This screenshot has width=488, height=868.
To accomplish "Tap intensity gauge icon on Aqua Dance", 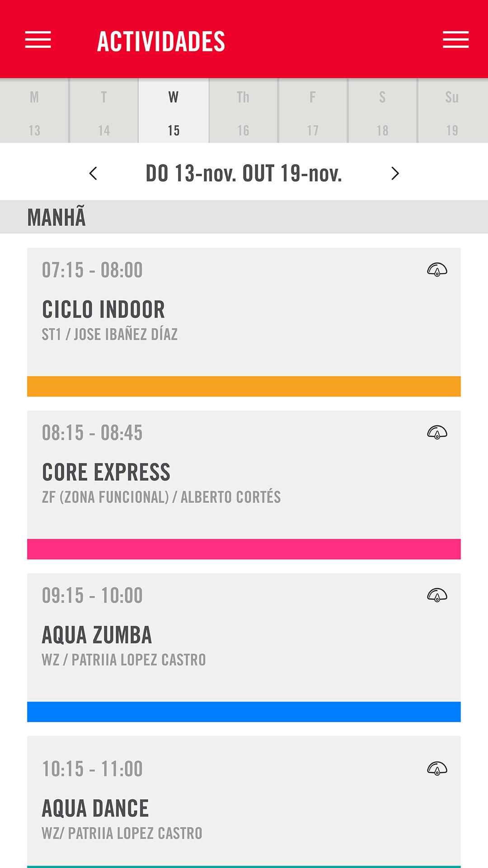I will [x=437, y=769].
